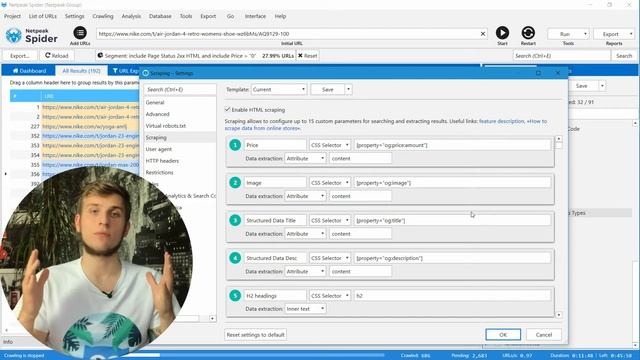Select Advanced in settings sidebar

[x=158, y=114]
